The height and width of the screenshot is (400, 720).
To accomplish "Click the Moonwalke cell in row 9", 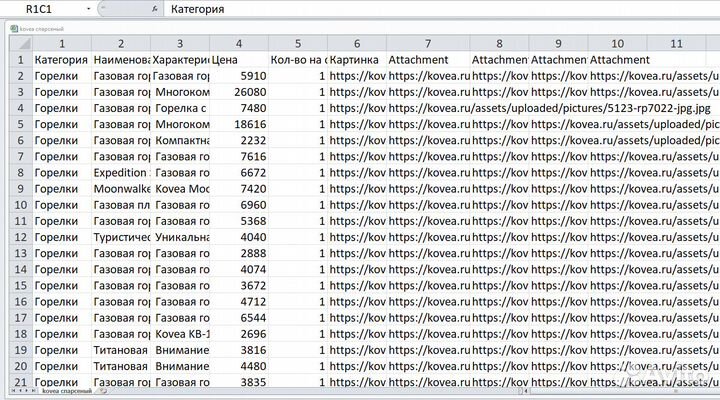I will (121, 189).
